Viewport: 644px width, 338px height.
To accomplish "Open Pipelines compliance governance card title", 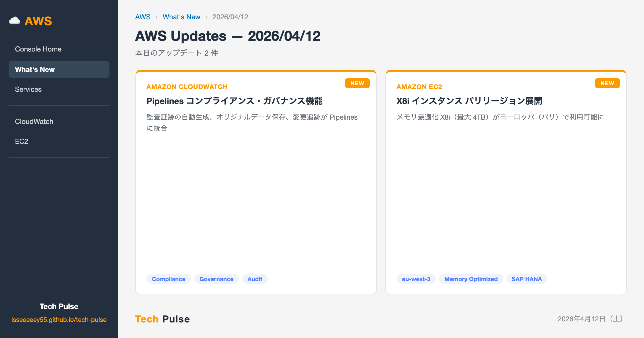I will click(234, 101).
